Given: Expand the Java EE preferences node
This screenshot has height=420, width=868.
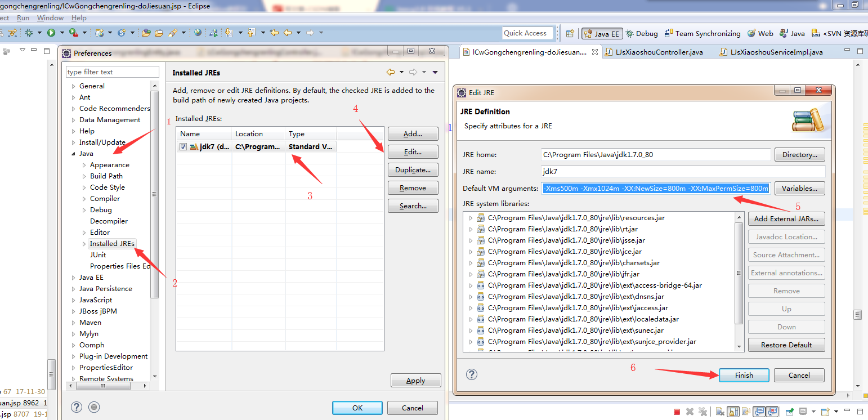Looking at the screenshot, I should [x=72, y=277].
